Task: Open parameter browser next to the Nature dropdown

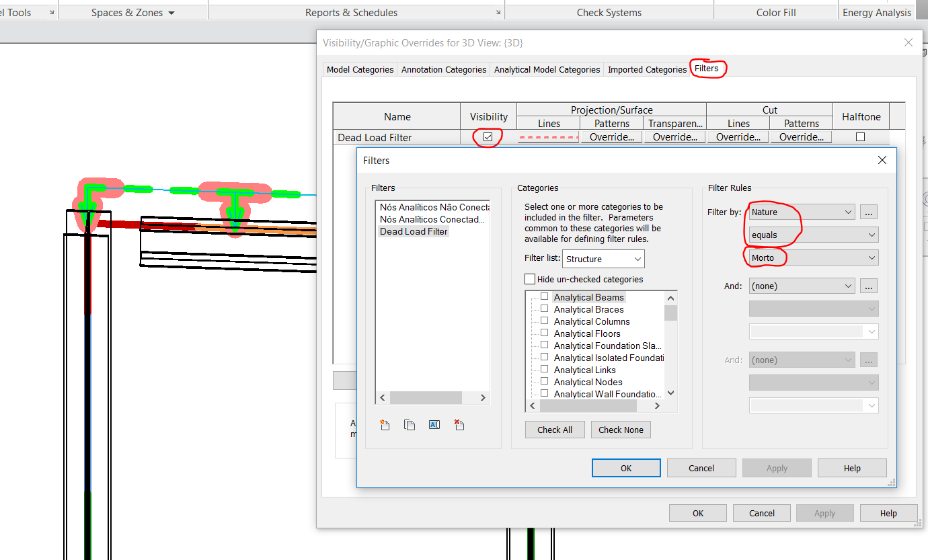Action: click(868, 211)
